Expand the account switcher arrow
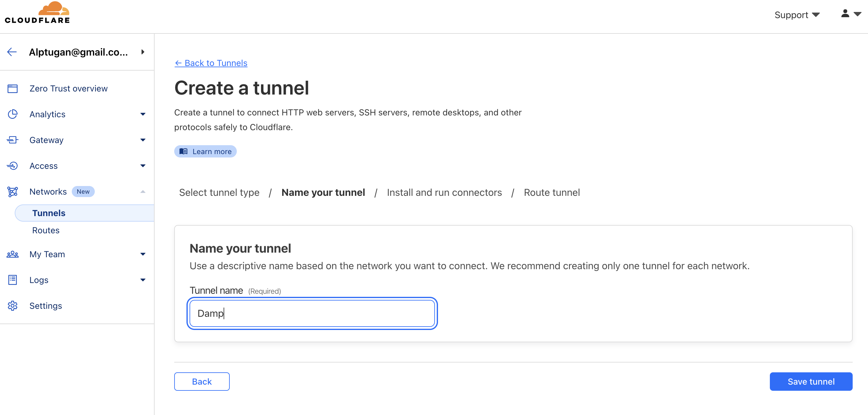 (143, 52)
